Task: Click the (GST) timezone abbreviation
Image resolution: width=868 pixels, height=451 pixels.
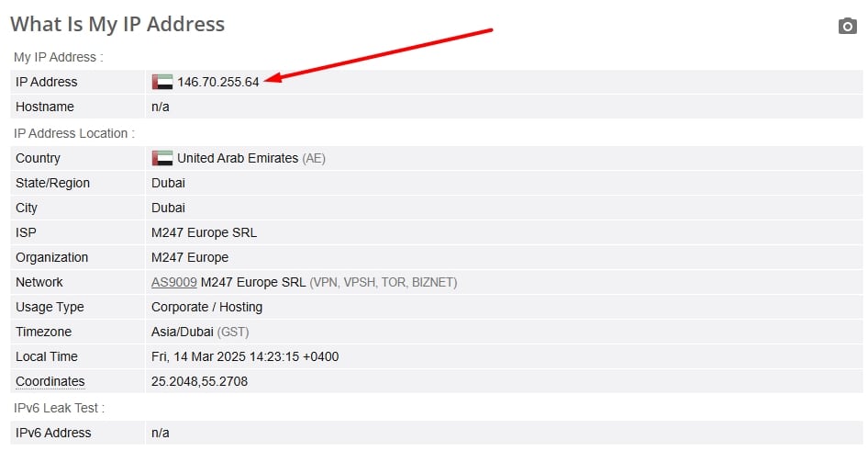Action: pos(233,332)
